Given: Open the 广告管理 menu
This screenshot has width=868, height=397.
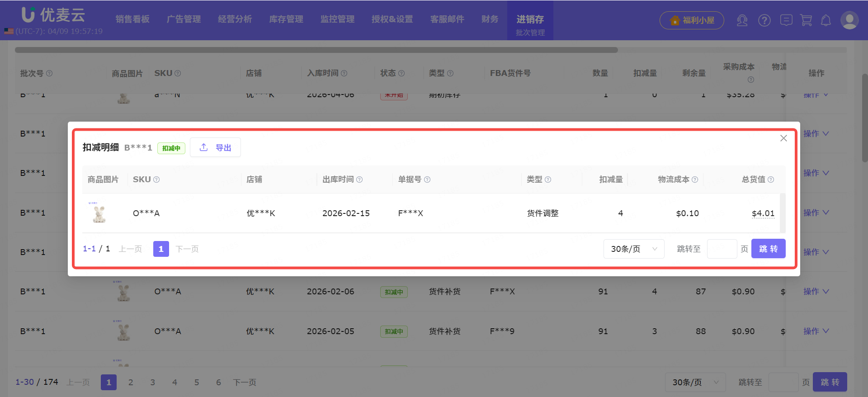Looking at the screenshot, I should (x=184, y=19).
